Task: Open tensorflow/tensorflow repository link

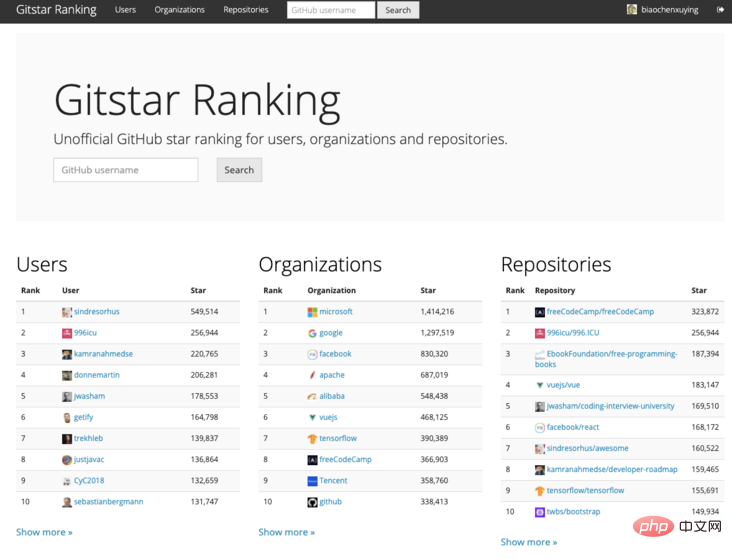Action: tap(585, 490)
